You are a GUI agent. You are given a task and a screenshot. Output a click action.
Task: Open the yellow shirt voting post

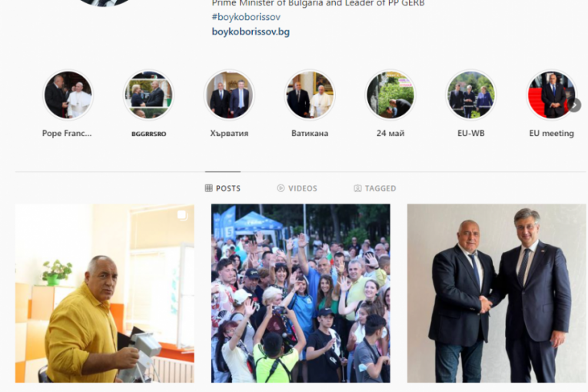click(x=105, y=294)
